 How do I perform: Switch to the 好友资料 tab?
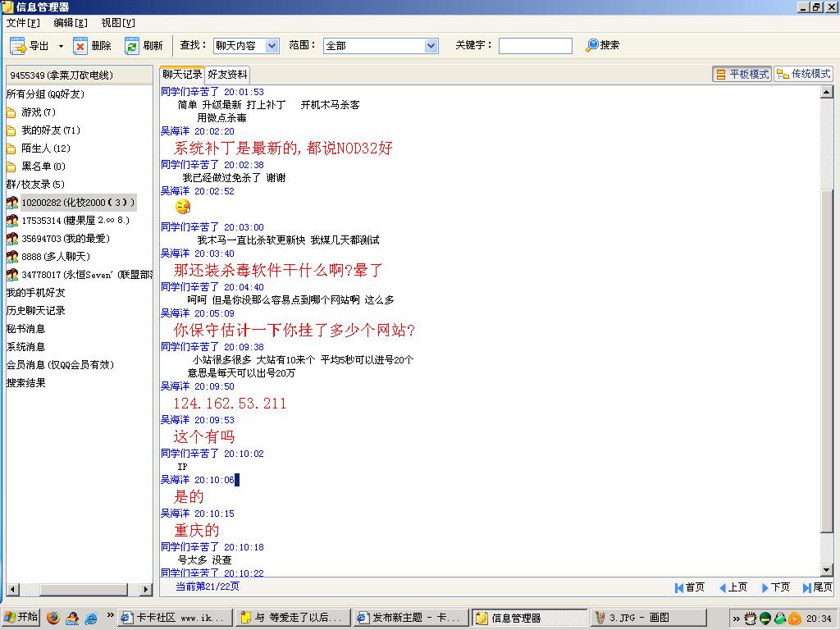pos(228,75)
